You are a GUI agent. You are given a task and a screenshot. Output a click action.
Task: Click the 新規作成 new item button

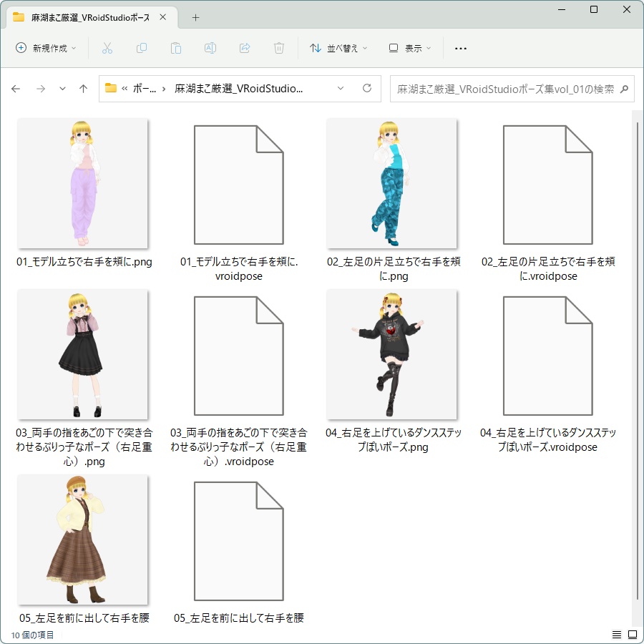pyautogui.click(x=46, y=48)
